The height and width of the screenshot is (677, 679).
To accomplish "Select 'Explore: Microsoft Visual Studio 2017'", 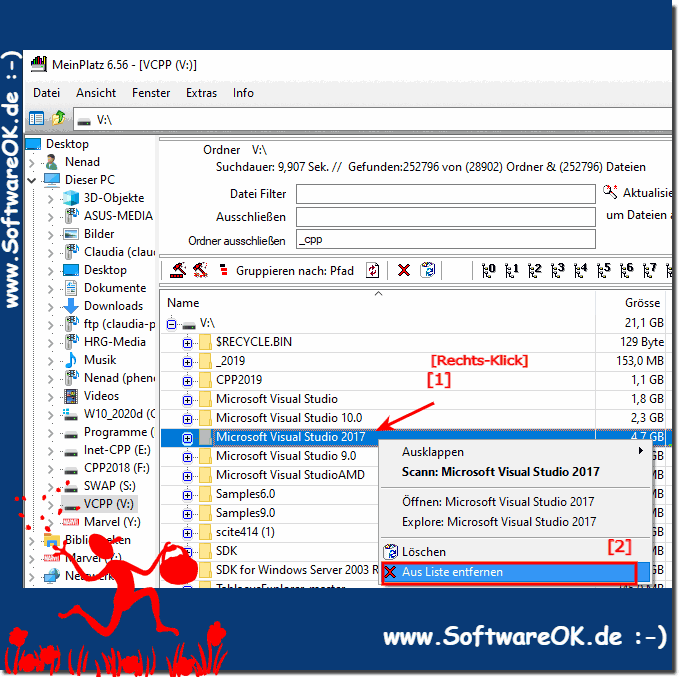I will pos(515,522).
